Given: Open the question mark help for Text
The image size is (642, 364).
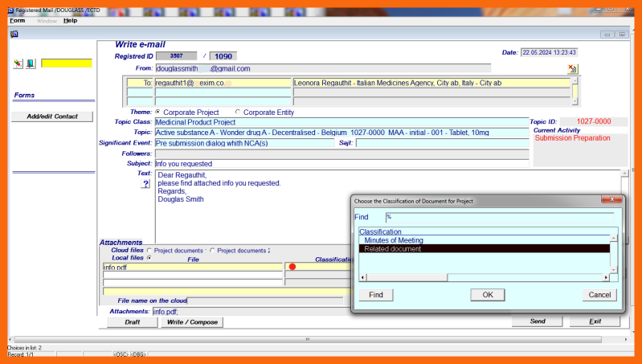Looking at the screenshot, I should [145, 184].
